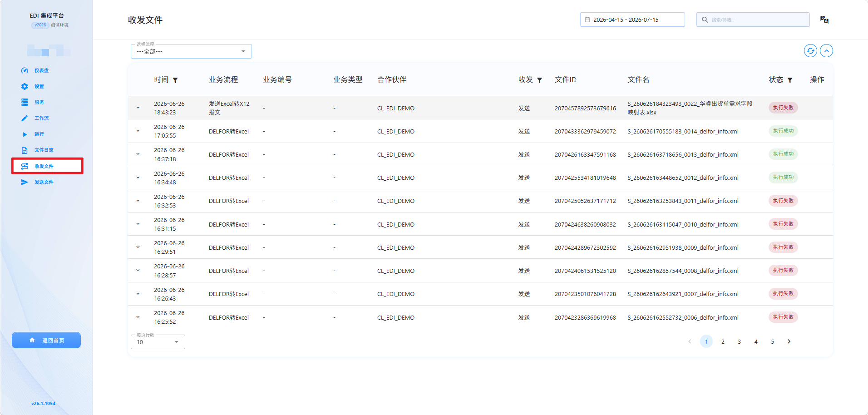Collapse the filter panel with up-chevron button
The image size is (868, 415).
827,51
